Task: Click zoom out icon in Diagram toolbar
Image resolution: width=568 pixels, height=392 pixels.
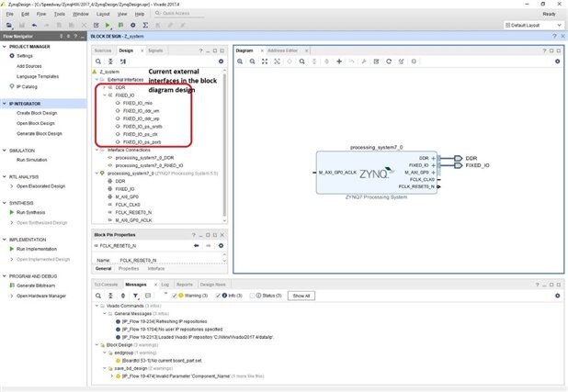Action: [252, 61]
